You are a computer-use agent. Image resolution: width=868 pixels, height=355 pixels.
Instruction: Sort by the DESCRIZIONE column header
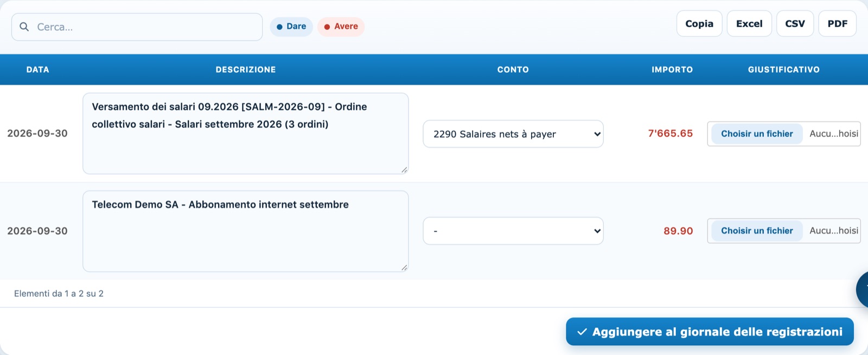tap(246, 69)
